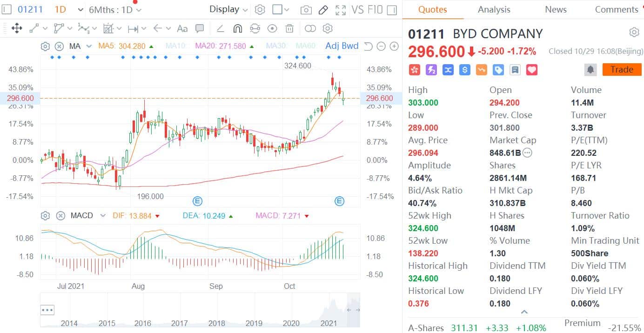Delete all drawings with trash icon
The image size is (644, 333).
pyautogui.click(x=289, y=28)
